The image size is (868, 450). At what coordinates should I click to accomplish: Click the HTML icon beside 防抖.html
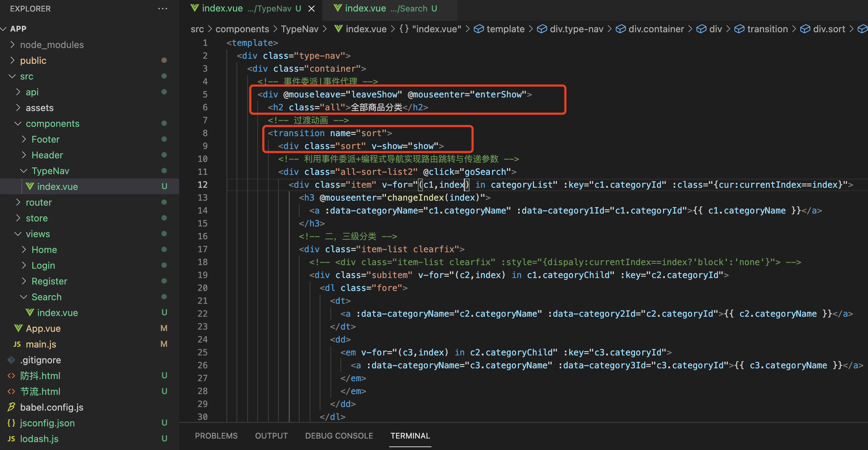pos(11,375)
